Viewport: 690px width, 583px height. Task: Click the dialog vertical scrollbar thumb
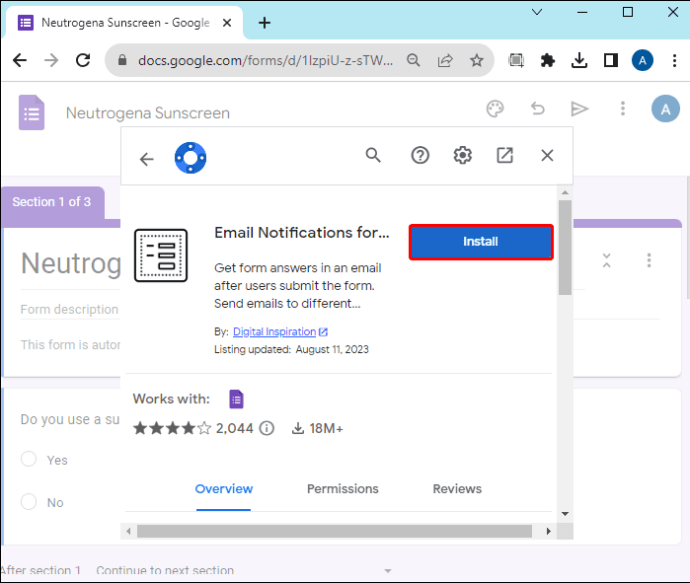pos(565,247)
